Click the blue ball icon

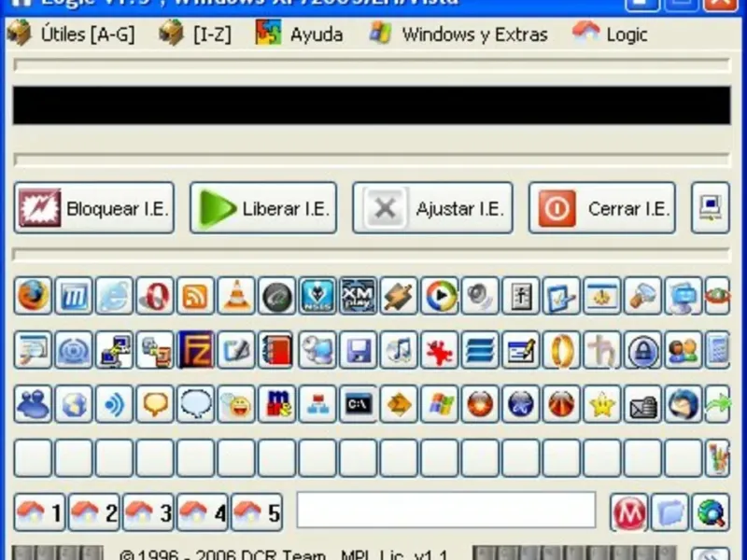pos(521,404)
